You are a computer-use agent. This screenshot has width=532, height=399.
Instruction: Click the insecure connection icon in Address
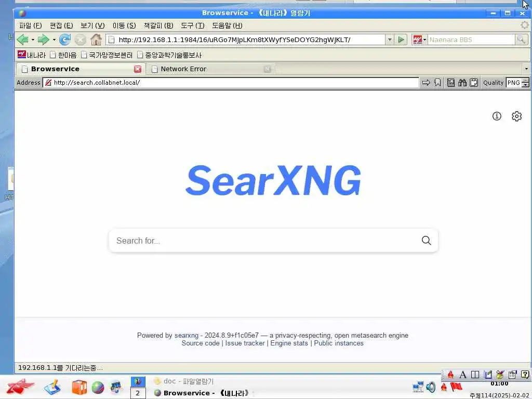[x=48, y=83]
